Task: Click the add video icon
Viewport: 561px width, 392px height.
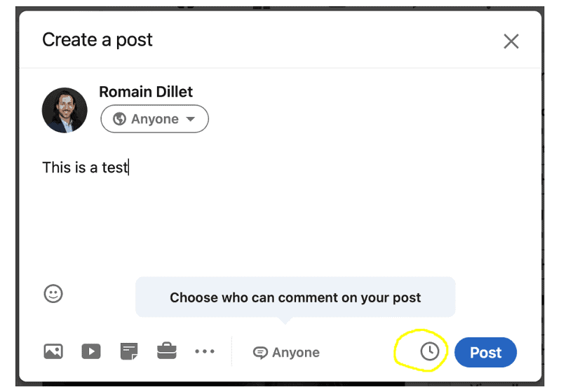Action: tap(91, 351)
